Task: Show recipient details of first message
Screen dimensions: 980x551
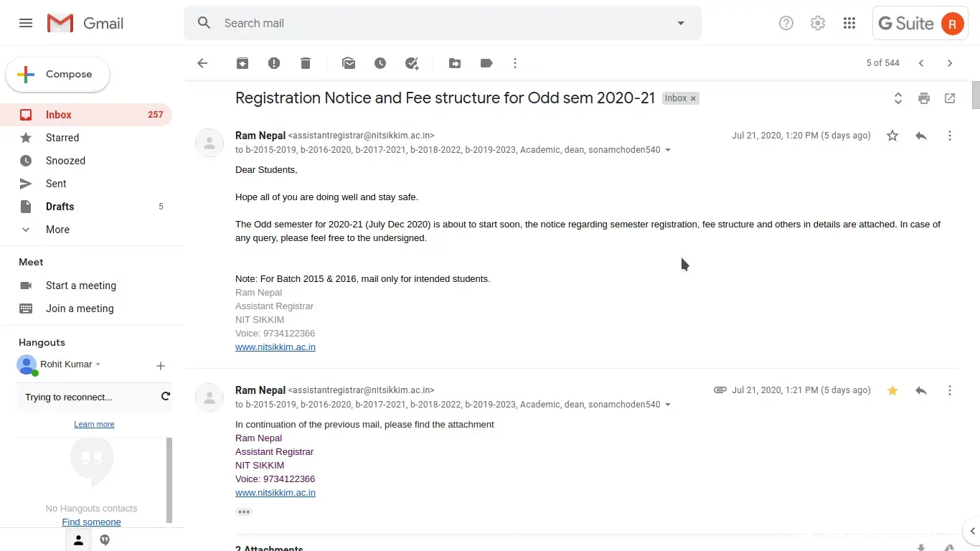Action: coord(668,150)
